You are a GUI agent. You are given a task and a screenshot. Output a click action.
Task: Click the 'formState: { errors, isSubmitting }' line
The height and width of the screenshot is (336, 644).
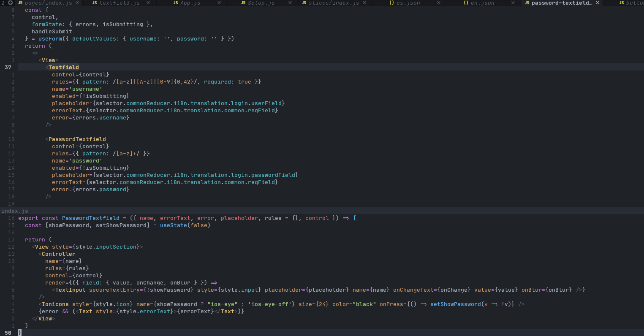(92, 24)
